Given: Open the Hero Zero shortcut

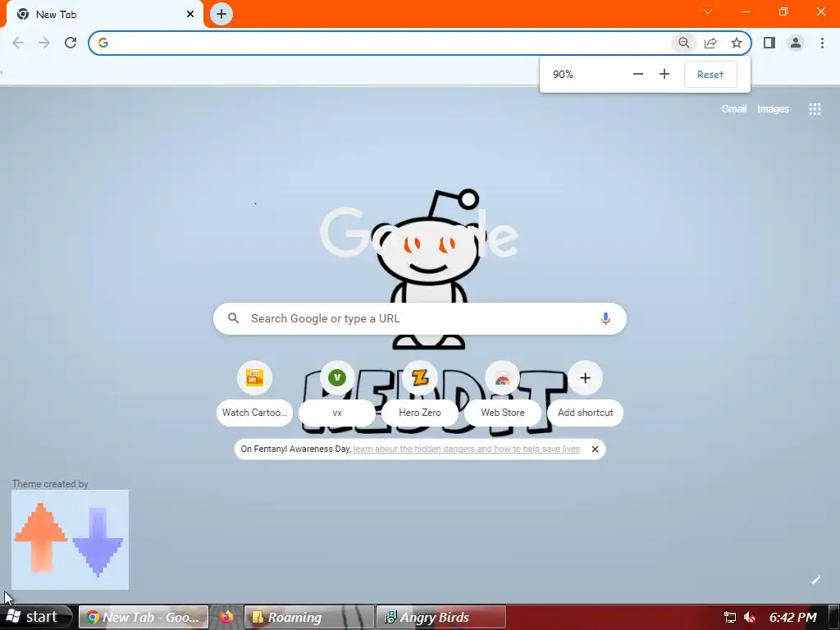Looking at the screenshot, I should 420,394.
